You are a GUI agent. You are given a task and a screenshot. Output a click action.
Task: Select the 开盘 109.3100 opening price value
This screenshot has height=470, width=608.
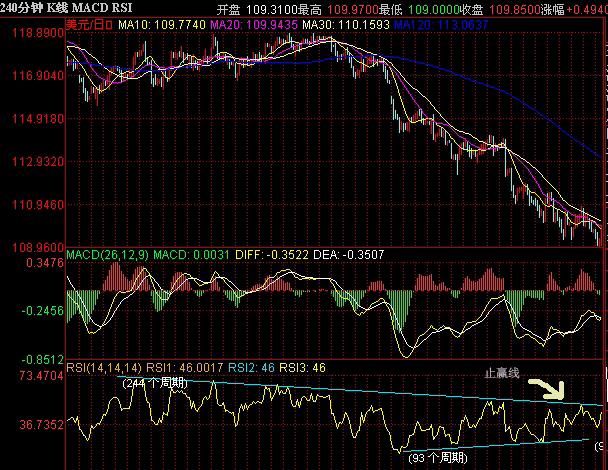coord(257,9)
